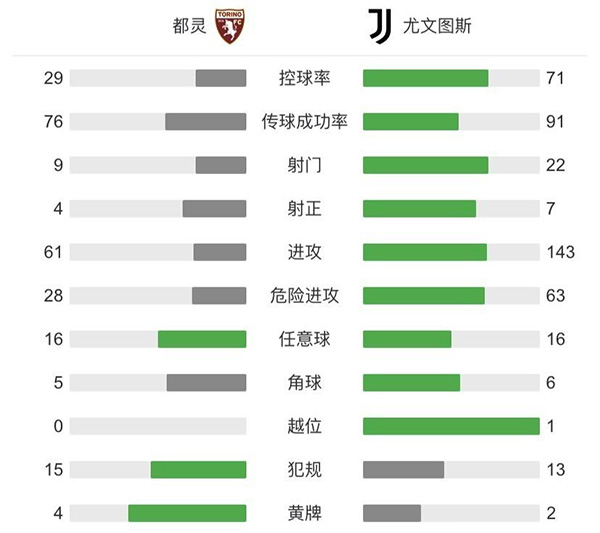Click Juventus full green 越位 bar

tap(451, 426)
